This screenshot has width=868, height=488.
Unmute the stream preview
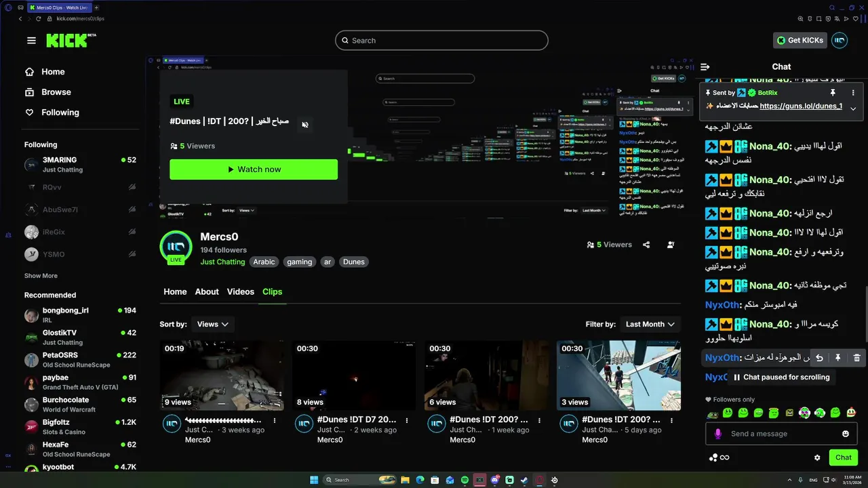click(305, 125)
